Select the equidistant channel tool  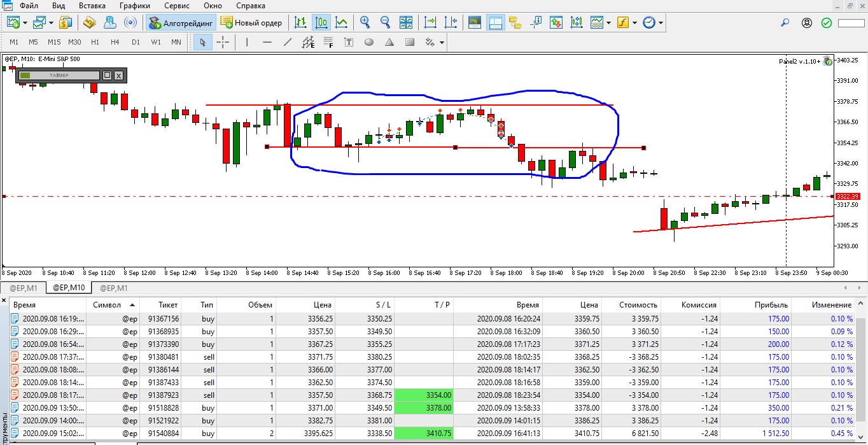point(308,43)
